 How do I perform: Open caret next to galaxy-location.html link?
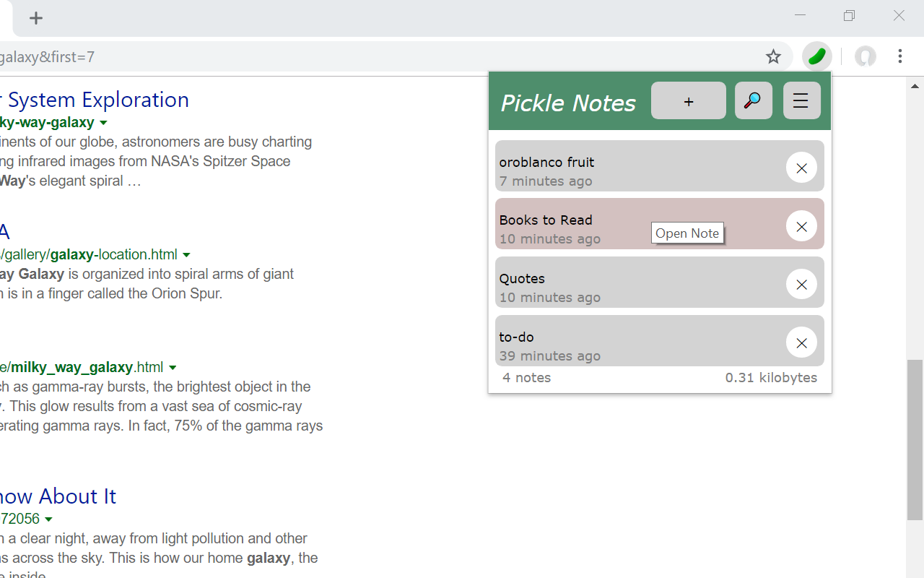(187, 254)
